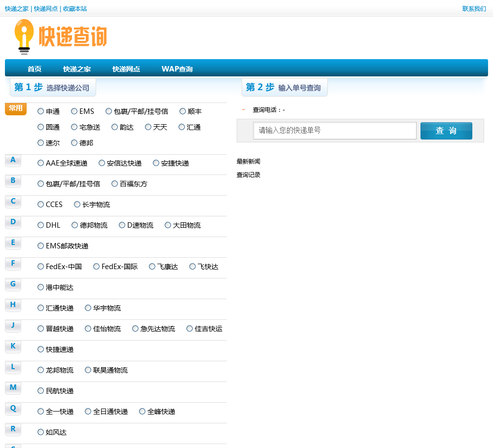Click the letter J index badge

[x=13, y=326]
